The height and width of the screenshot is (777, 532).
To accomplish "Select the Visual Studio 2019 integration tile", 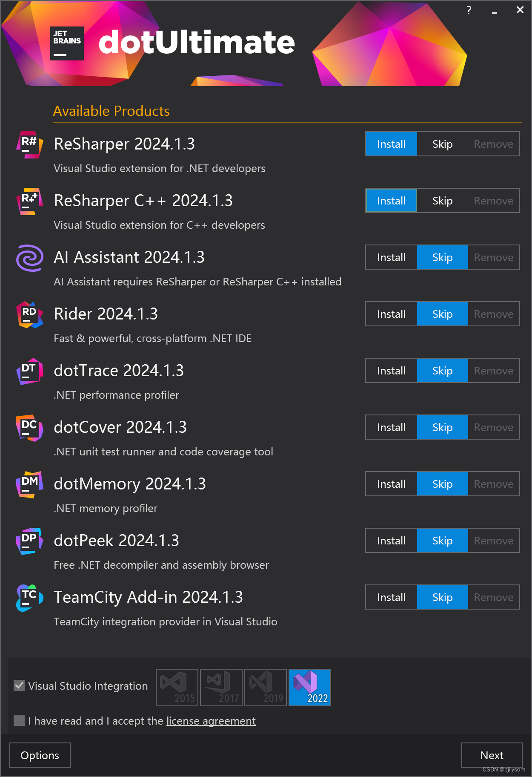I will click(x=266, y=688).
